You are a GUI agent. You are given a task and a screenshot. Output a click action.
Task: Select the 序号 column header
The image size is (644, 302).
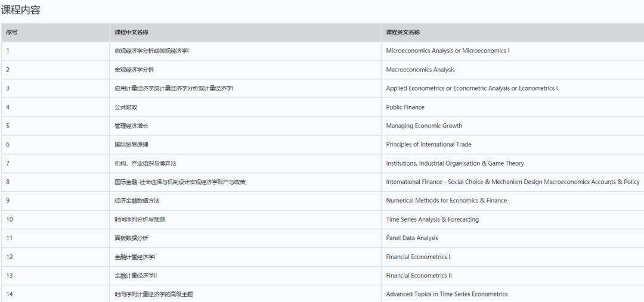point(12,32)
